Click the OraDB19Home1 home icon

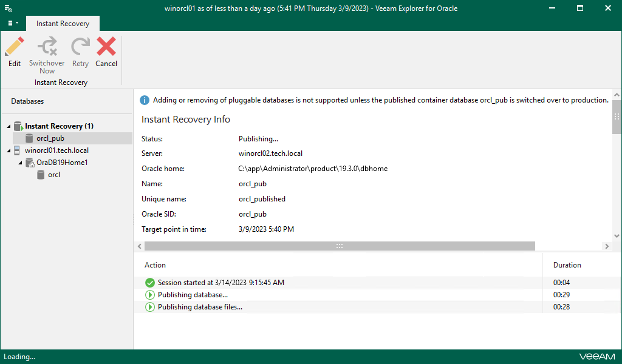(x=30, y=163)
